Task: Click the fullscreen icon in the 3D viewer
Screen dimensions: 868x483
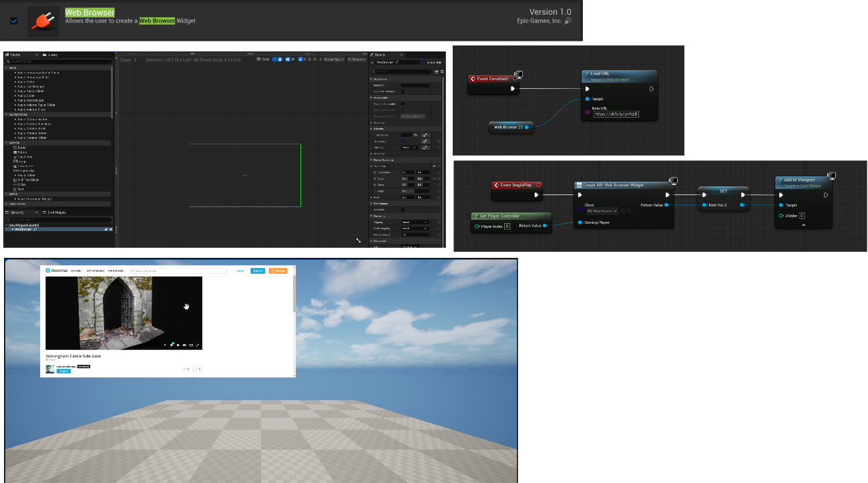Action: pyautogui.click(x=198, y=345)
